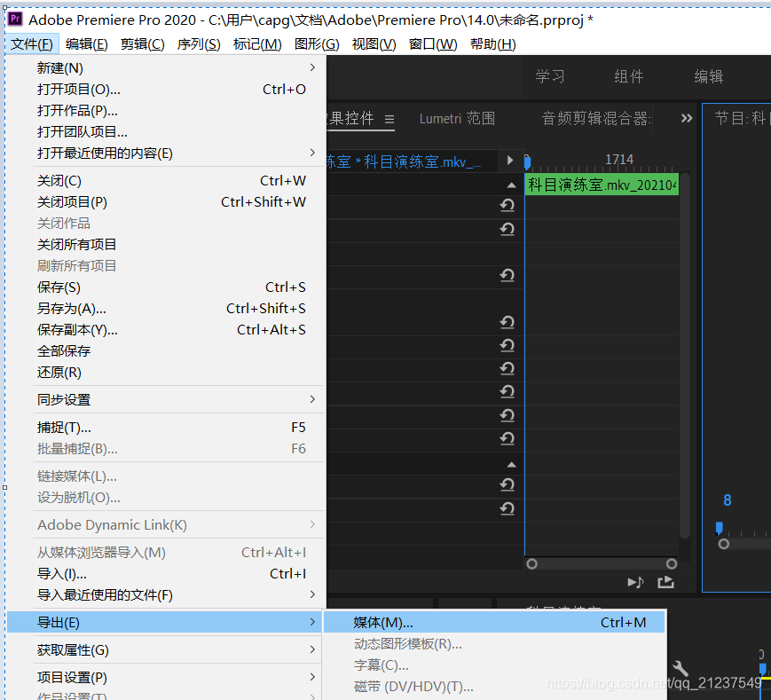Click the program monitor playhead marker
This screenshot has height=700, width=771.
click(x=720, y=529)
